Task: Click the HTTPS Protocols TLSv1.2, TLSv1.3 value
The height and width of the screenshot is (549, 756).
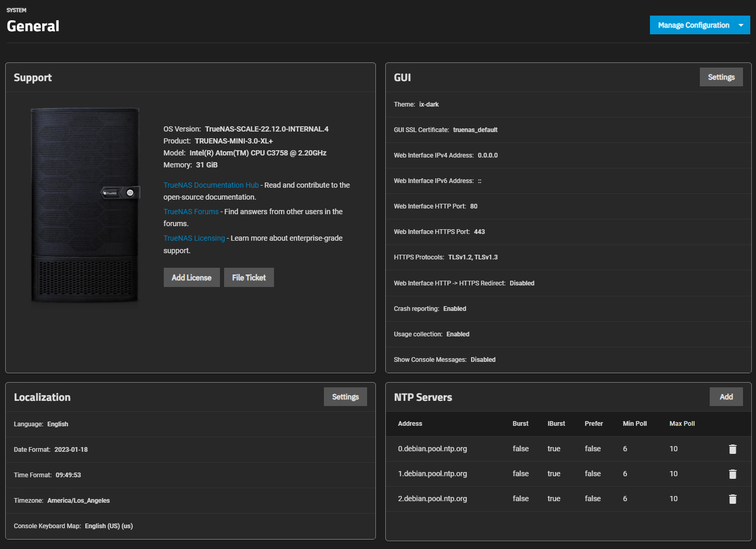Action: (473, 257)
